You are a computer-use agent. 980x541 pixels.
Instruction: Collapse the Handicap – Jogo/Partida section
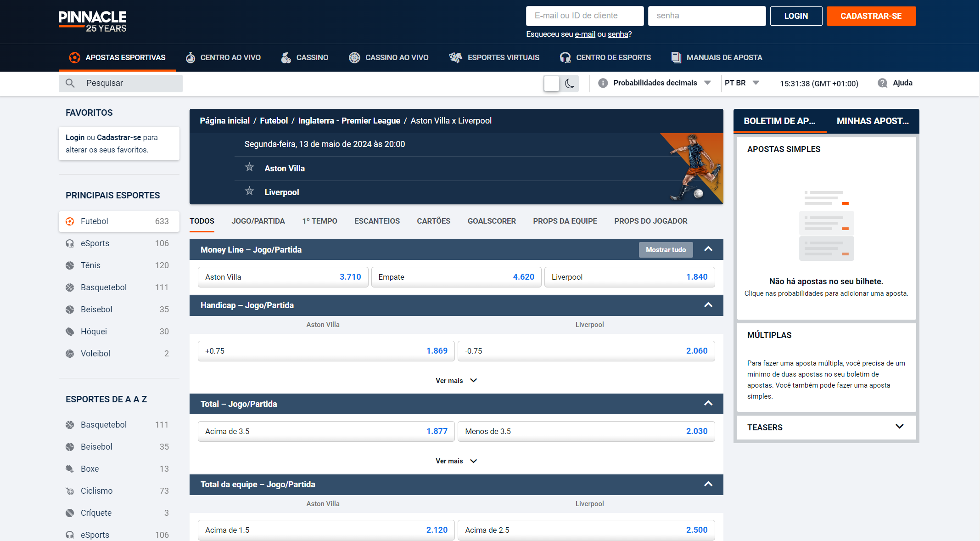(x=708, y=305)
